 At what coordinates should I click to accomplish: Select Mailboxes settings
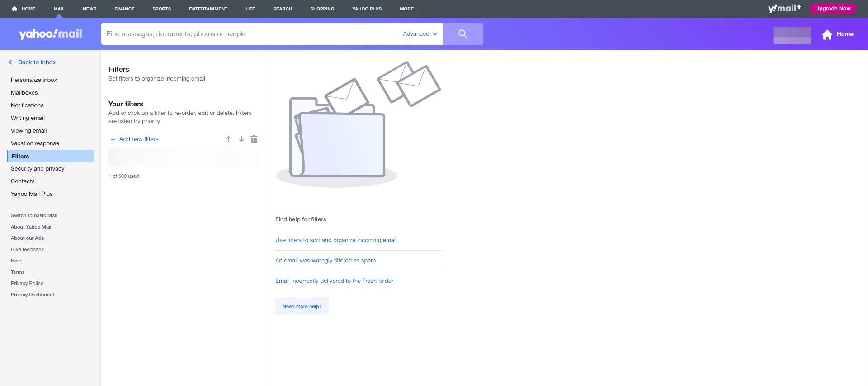(x=24, y=93)
